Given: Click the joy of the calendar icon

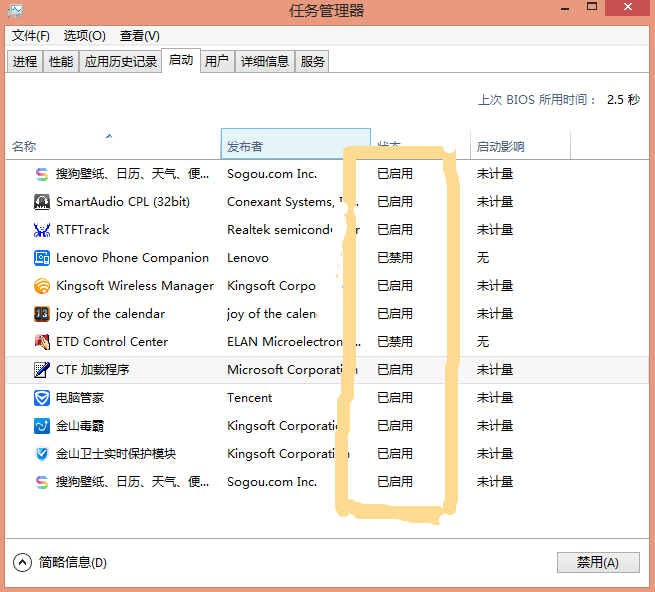Looking at the screenshot, I should coord(42,314).
